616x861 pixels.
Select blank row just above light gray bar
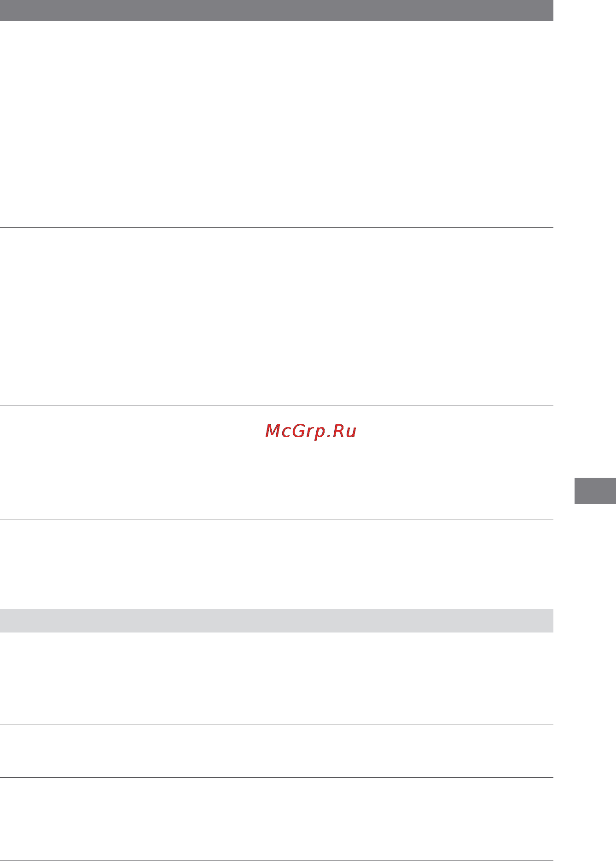click(x=276, y=564)
